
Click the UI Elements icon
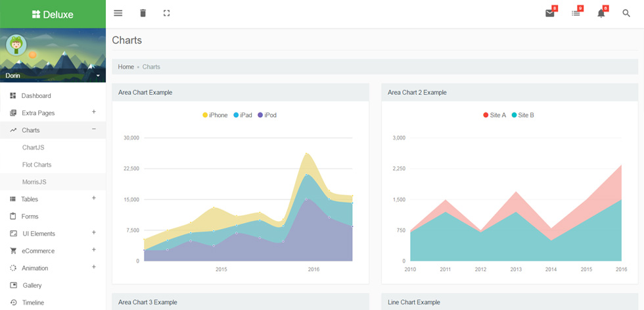click(x=13, y=234)
